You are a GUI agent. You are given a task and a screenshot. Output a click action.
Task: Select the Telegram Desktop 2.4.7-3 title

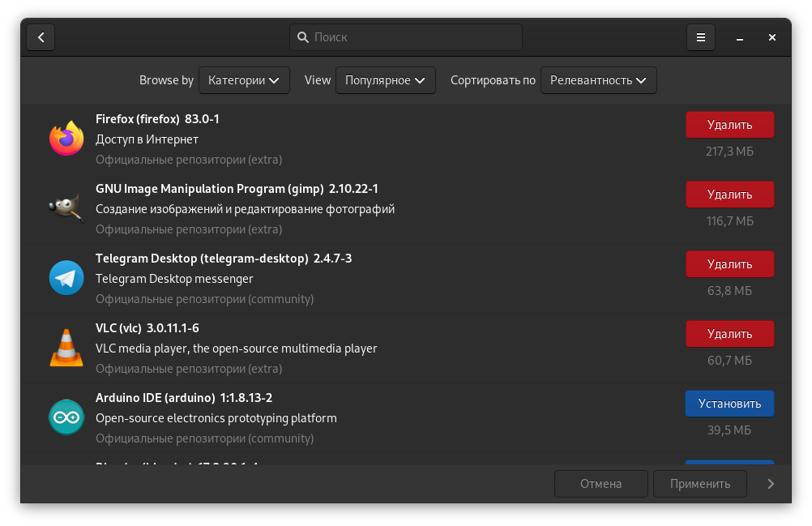(x=224, y=259)
